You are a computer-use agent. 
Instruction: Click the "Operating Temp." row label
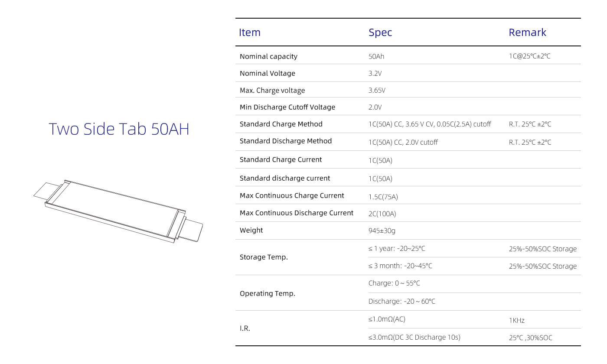(x=268, y=293)
